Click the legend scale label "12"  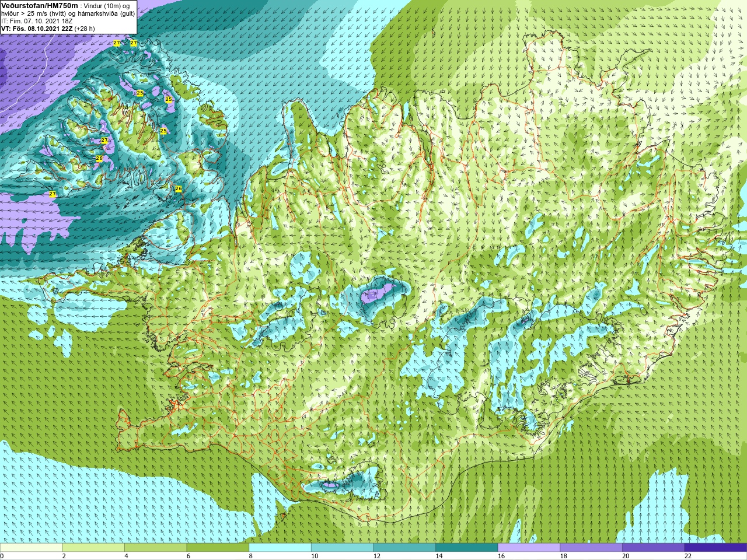[x=377, y=556]
